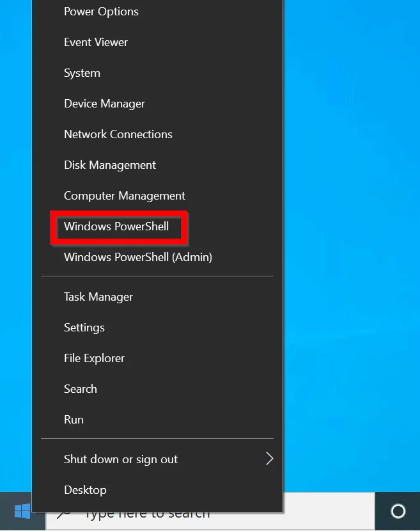Click the Cortana circle icon

click(x=398, y=511)
